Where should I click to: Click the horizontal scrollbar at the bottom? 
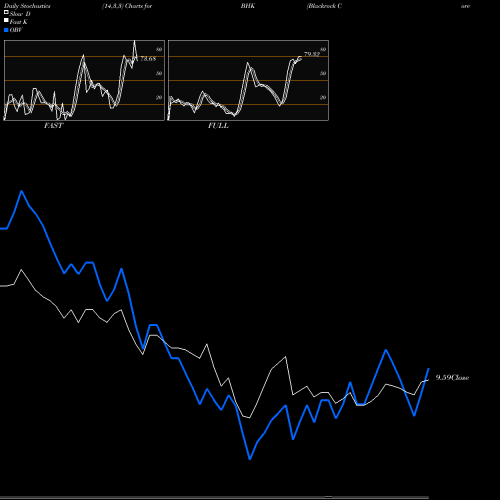tap(214, 497)
